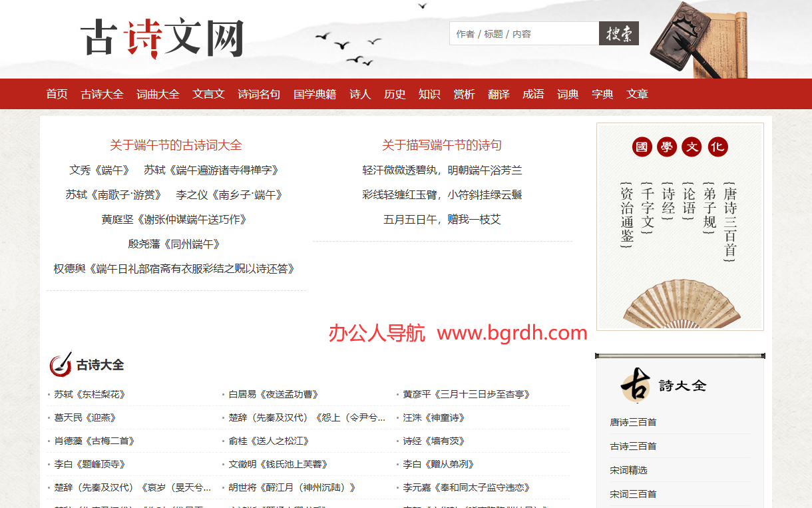The width and height of the screenshot is (812, 508).
Task: Open the 字典 navigation item
Action: coord(602,95)
